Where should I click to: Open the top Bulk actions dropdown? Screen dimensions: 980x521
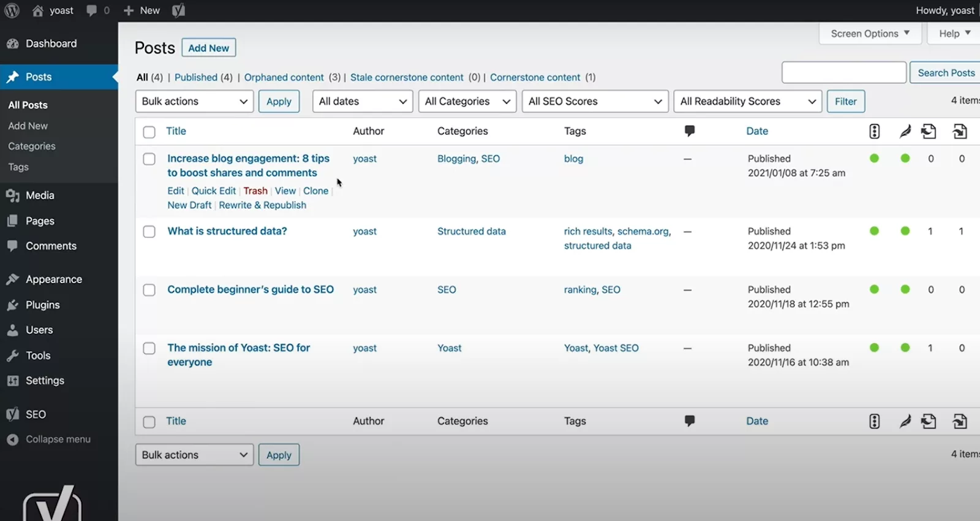click(x=195, y=101)
